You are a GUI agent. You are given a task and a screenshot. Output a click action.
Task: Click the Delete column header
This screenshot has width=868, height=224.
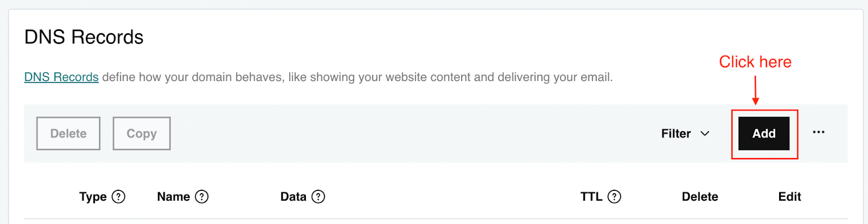click(700, 197)
